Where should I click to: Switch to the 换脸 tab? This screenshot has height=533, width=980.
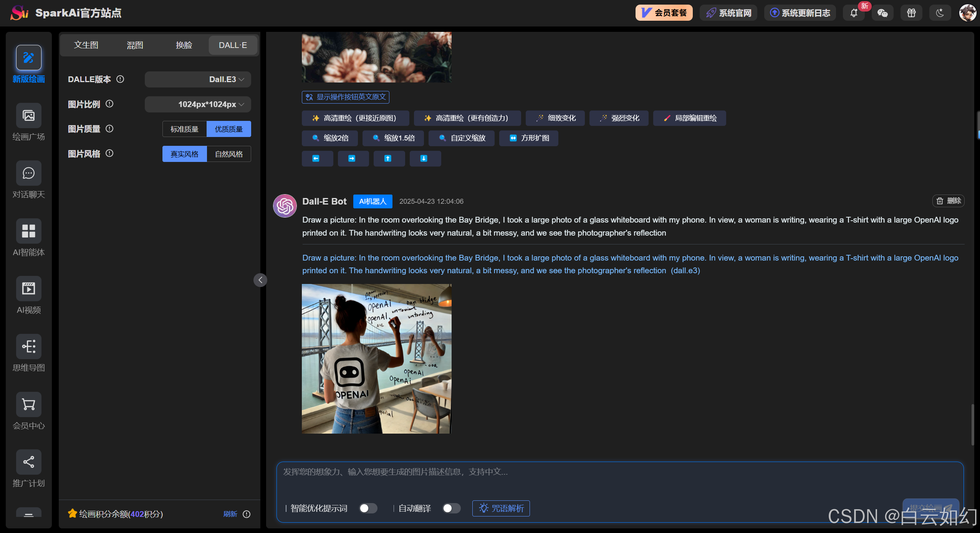[184, 45]
